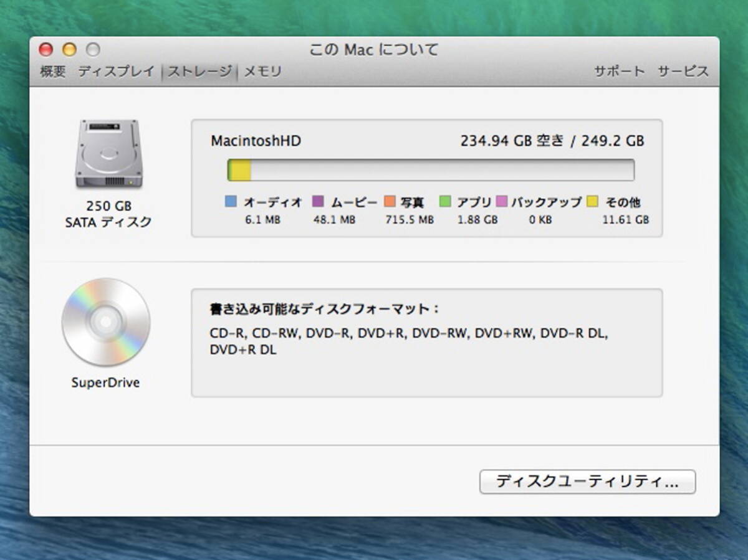Click the storage usage bar
Screen dimensions: 748x560
coord(431,170)
